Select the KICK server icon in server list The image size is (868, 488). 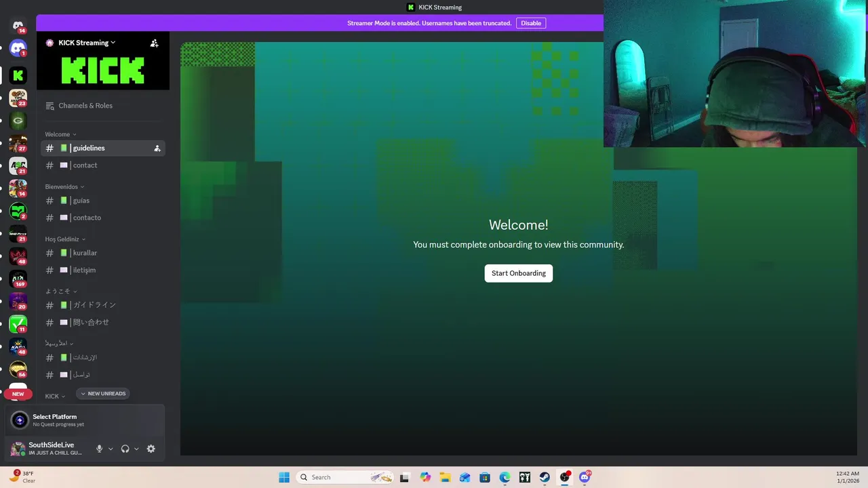18,75
